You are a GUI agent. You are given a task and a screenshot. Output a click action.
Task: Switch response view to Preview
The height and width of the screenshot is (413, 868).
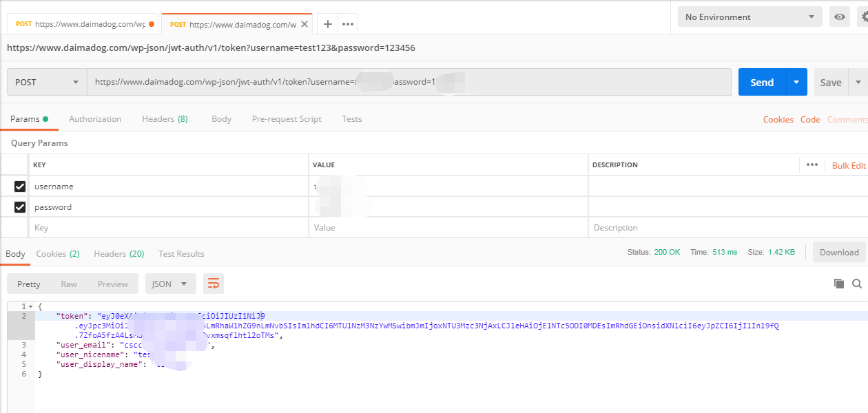113,284
